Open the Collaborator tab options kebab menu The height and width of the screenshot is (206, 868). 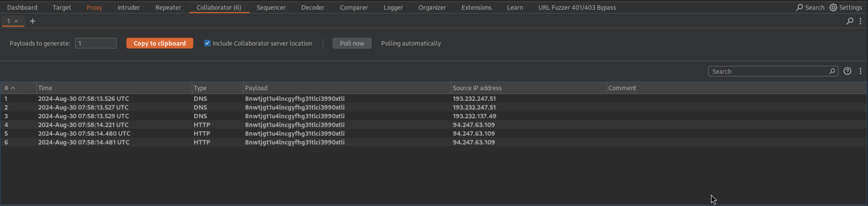click(860, 21)
